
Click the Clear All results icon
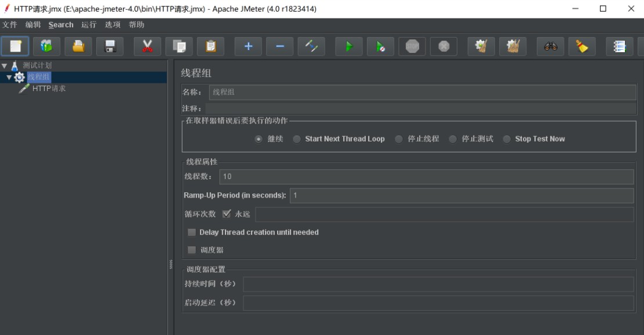pos(513,46)
